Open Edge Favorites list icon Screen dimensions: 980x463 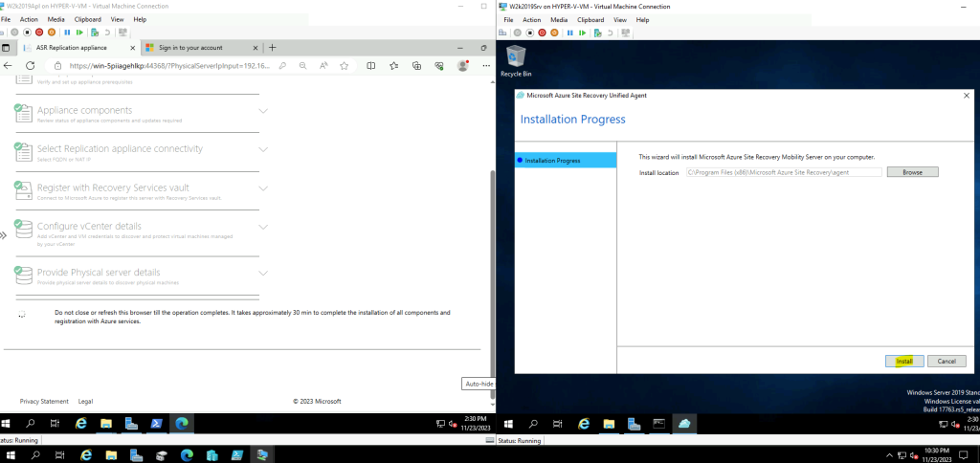click(x=393, y=66)
